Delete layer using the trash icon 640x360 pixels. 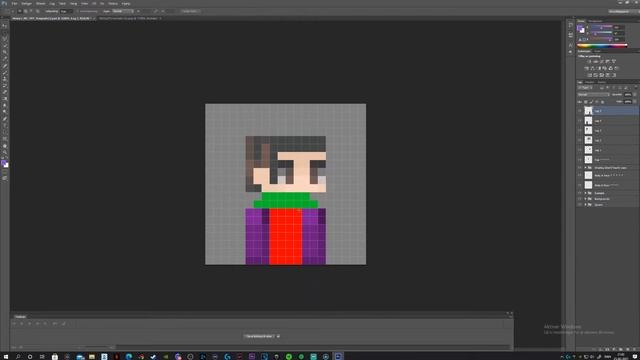pyautogui.click(x=635, y=349)
